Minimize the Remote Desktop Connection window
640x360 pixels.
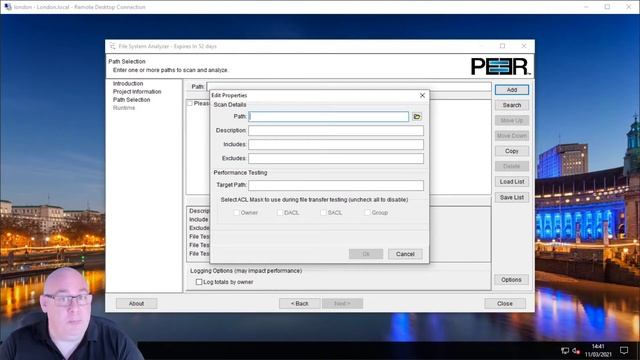click(586, 7)
